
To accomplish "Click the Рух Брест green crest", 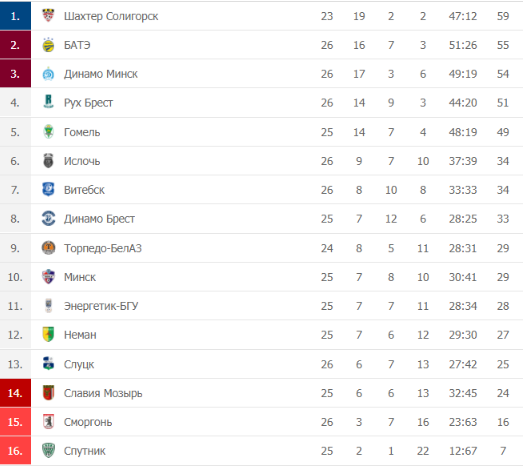I will pos(48,102).
